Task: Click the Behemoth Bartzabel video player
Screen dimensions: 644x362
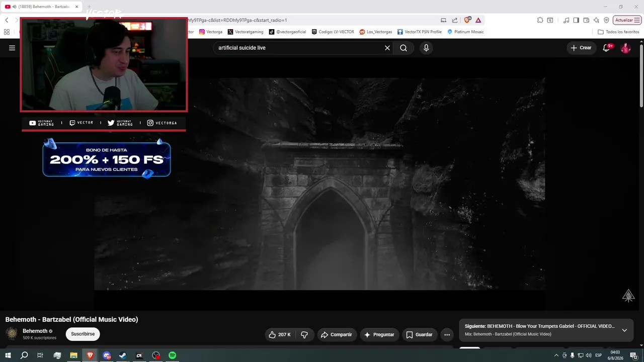Action: (319, 184)
